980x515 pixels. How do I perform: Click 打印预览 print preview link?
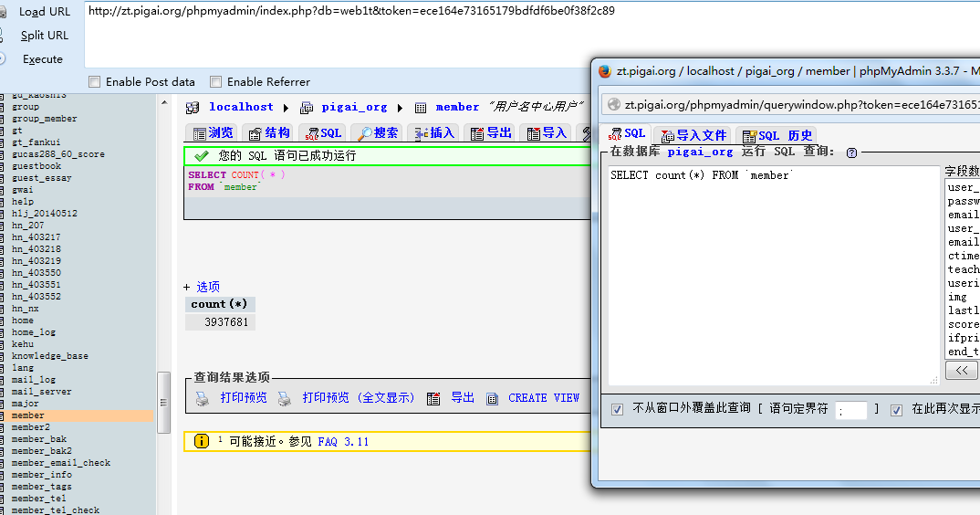click(x=243, y=397)
